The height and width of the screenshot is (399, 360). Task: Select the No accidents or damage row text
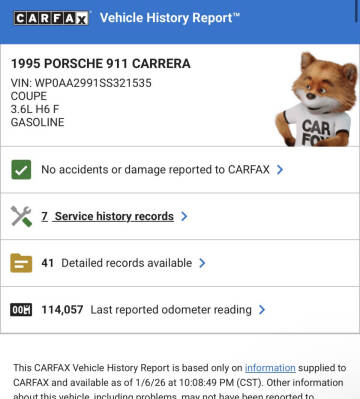[155, 170]
